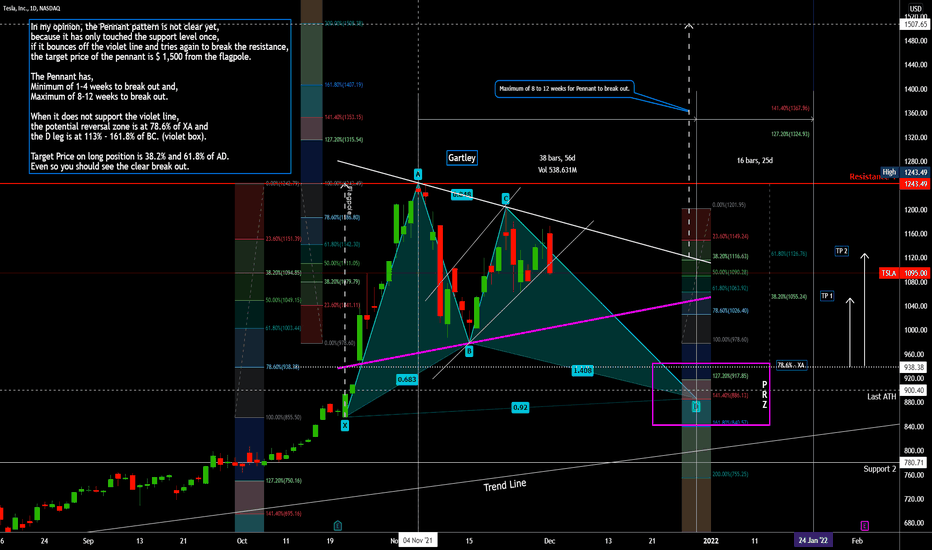The width and height of the screenshot is (932, 550).
Task: Click the '04 Nov '21' date label
Action: (418, 540)
